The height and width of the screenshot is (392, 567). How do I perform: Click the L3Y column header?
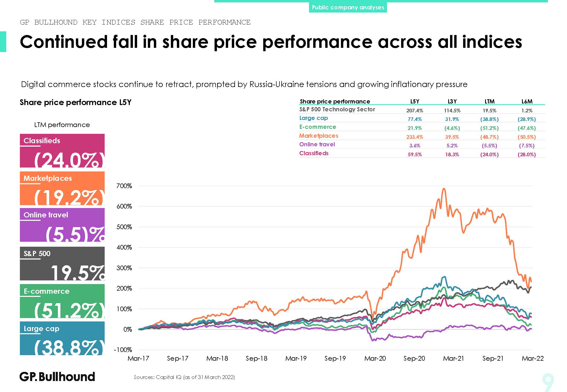[x=452, y=101]
